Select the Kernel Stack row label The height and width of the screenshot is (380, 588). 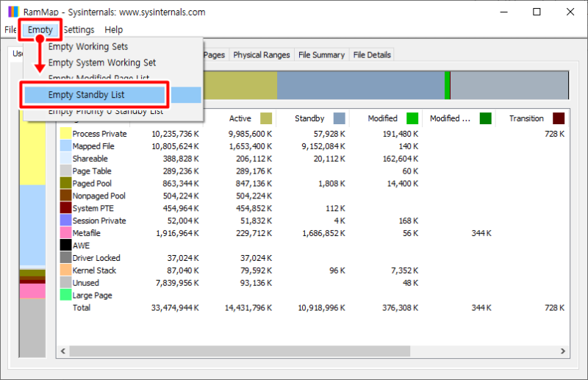94,270
